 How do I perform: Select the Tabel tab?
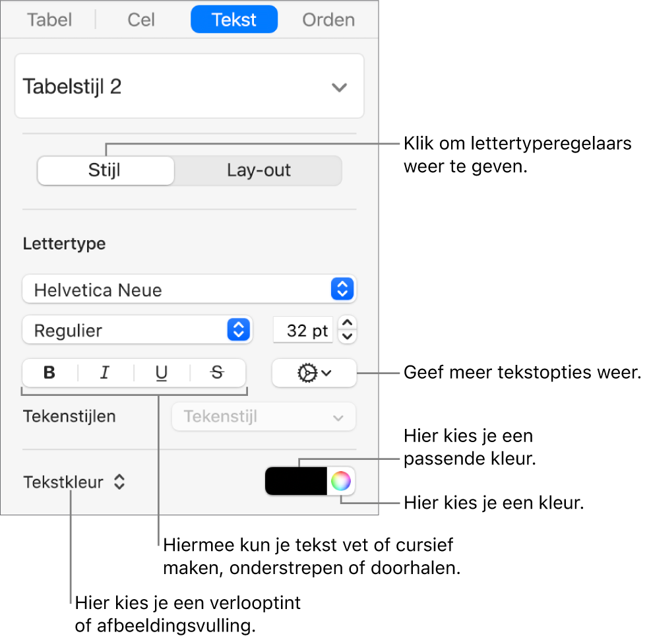pyautogui.click(x=49, y=19)
